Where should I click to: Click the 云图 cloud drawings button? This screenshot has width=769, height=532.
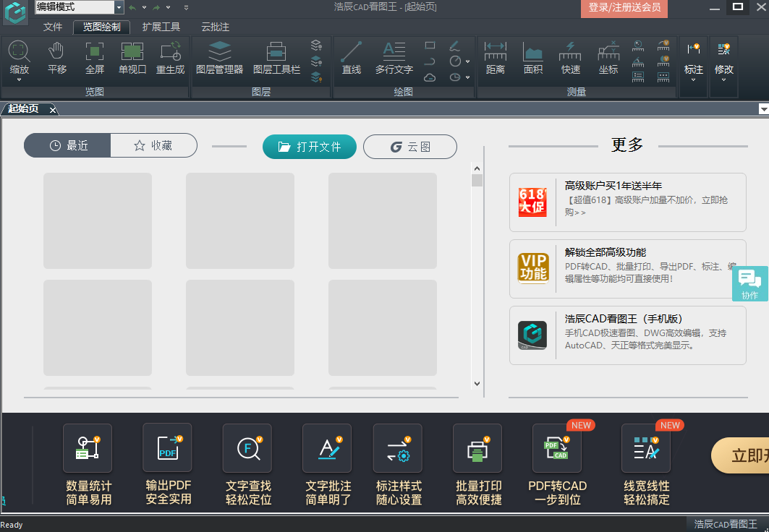pos(410,147)
